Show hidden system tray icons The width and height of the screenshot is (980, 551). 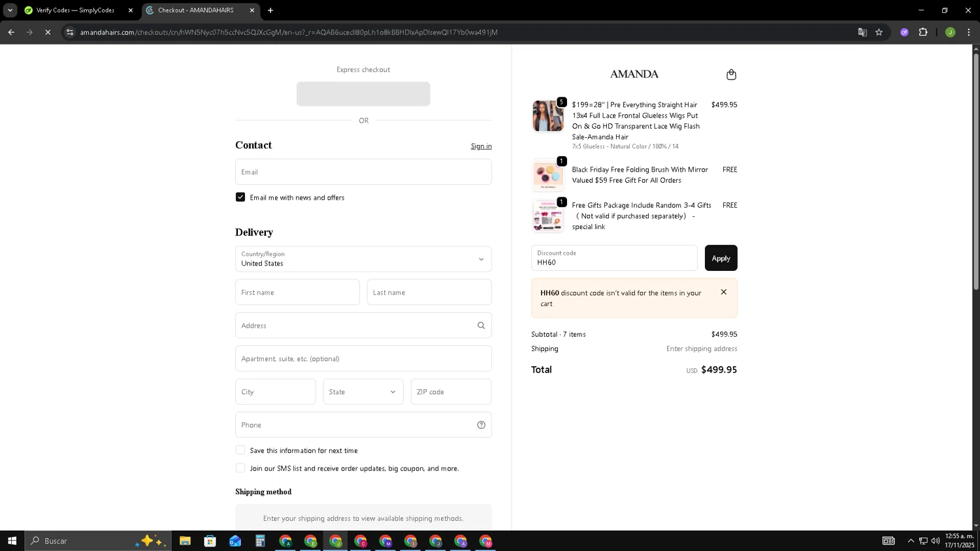(911, 541)
